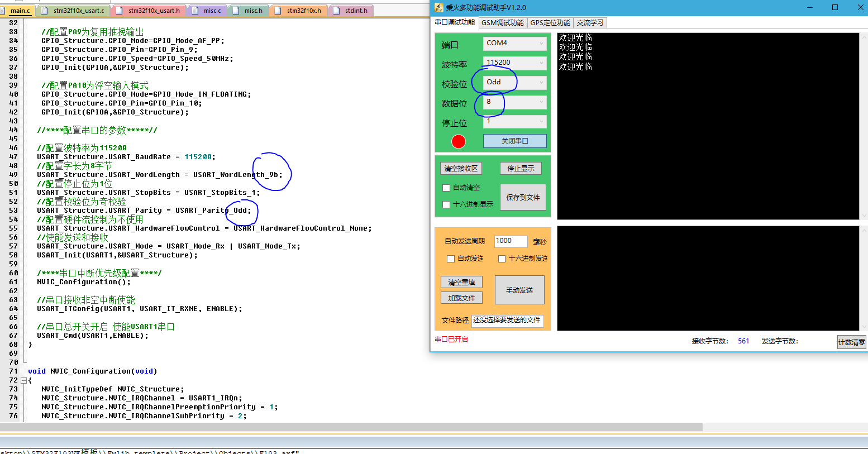Click the 手动发送 button
This screenshot has height=454, width=868.
tap(519, 290)
